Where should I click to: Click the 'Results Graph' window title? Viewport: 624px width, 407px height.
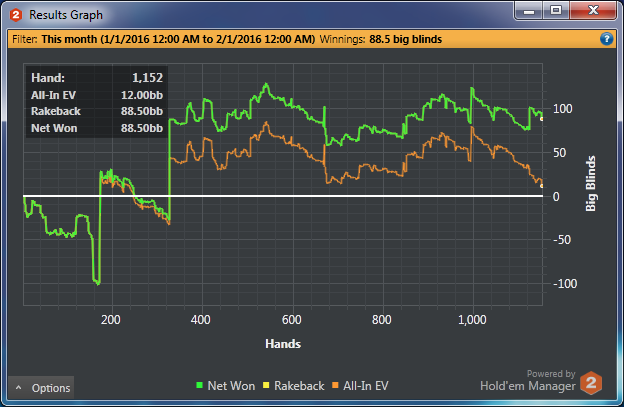pyautogui.click(x=66, y=15)
